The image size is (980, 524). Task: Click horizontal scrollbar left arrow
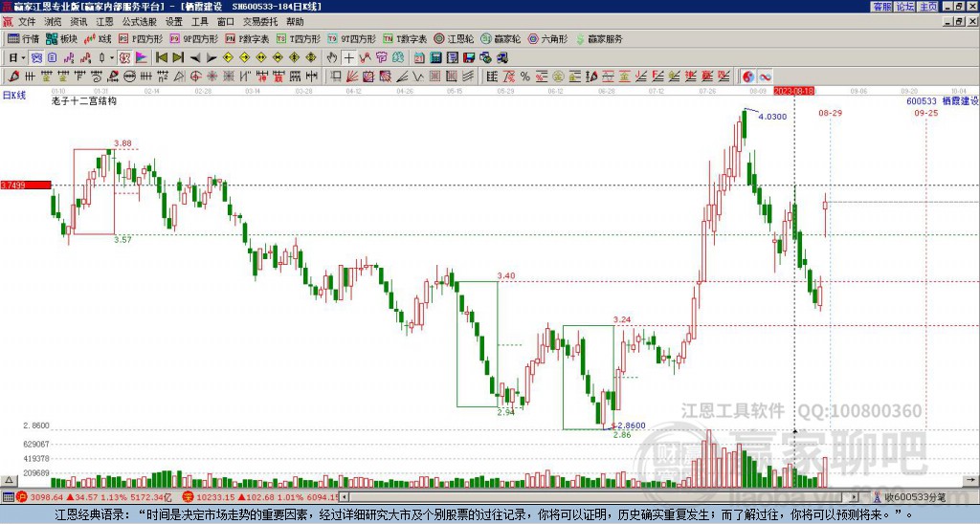pyautogui.click(x=345, y=497)
